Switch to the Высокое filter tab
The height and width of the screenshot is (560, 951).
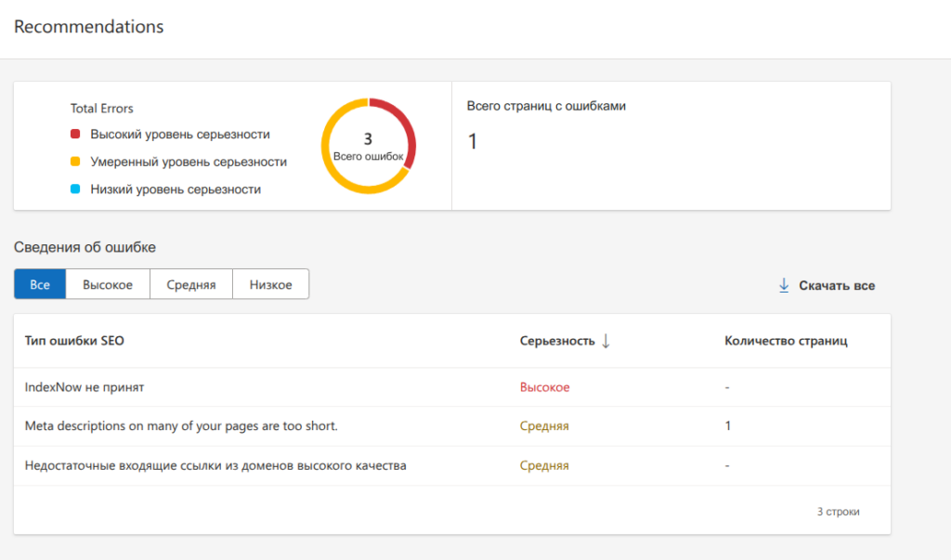tap(108, 285)
